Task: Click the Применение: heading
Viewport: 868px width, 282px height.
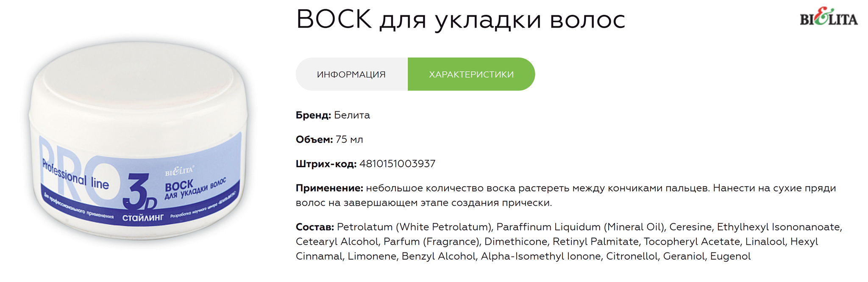Action: point(329,188)
